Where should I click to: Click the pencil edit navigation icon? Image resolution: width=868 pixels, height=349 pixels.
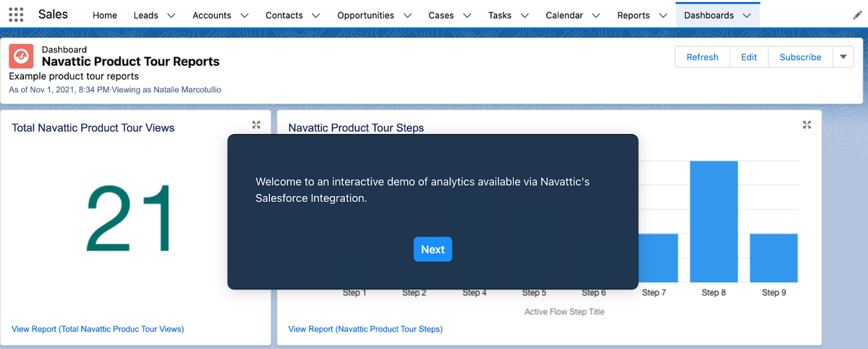click(857, 14)
